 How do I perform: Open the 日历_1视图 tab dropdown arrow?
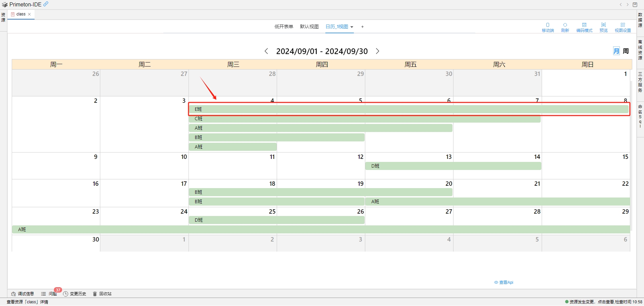(352, 27)
